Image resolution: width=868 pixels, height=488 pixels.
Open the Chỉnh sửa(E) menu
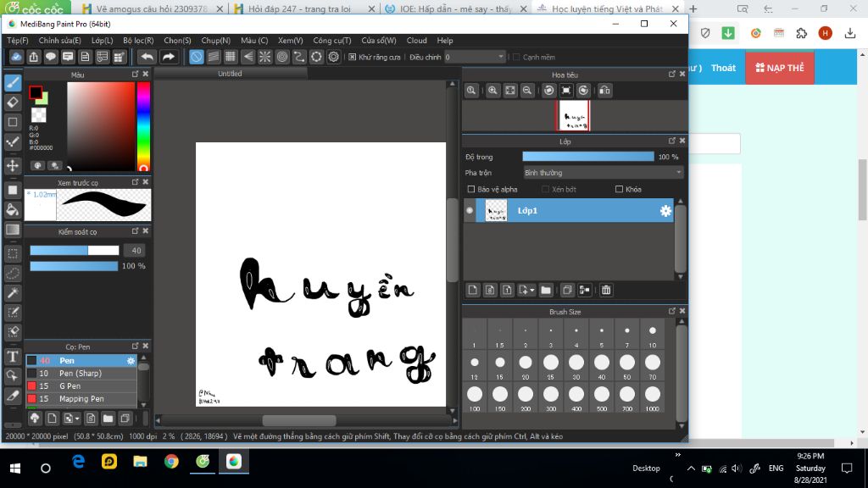tap(60, 41)
